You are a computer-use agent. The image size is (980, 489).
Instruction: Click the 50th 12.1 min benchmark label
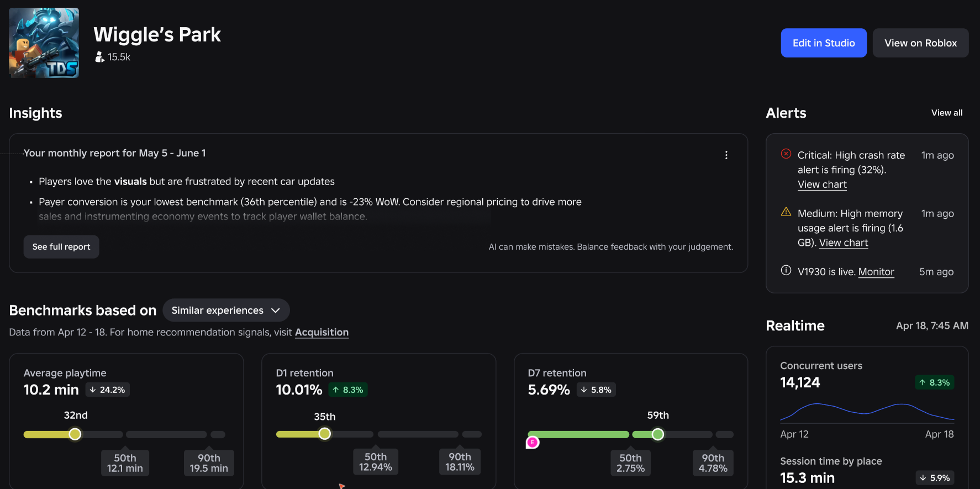(x=125, y=463)
